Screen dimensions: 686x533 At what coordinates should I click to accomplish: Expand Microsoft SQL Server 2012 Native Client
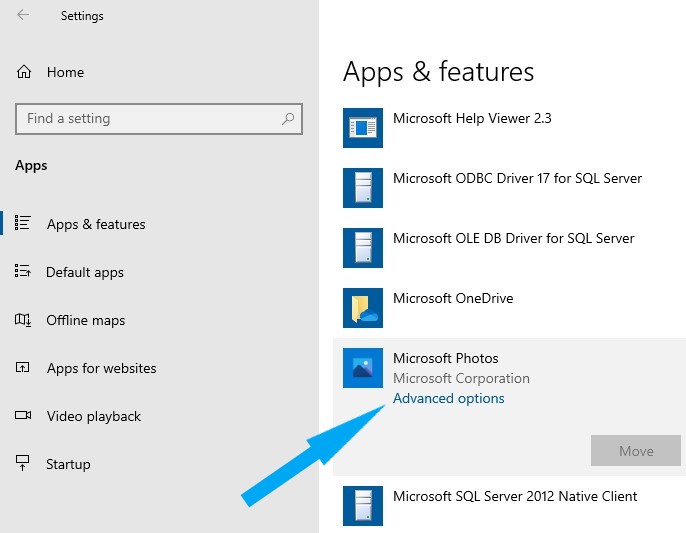(510, 505)
